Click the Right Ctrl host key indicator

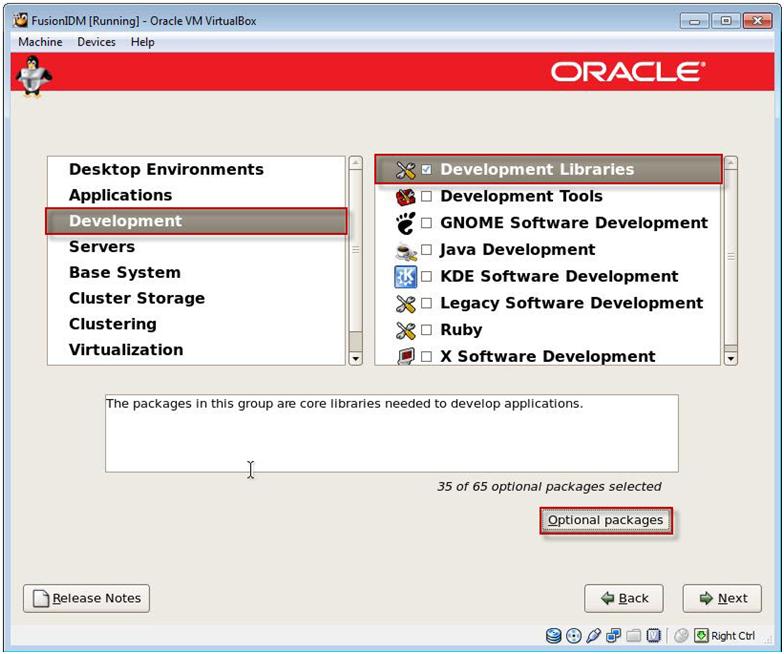[726, 636]
